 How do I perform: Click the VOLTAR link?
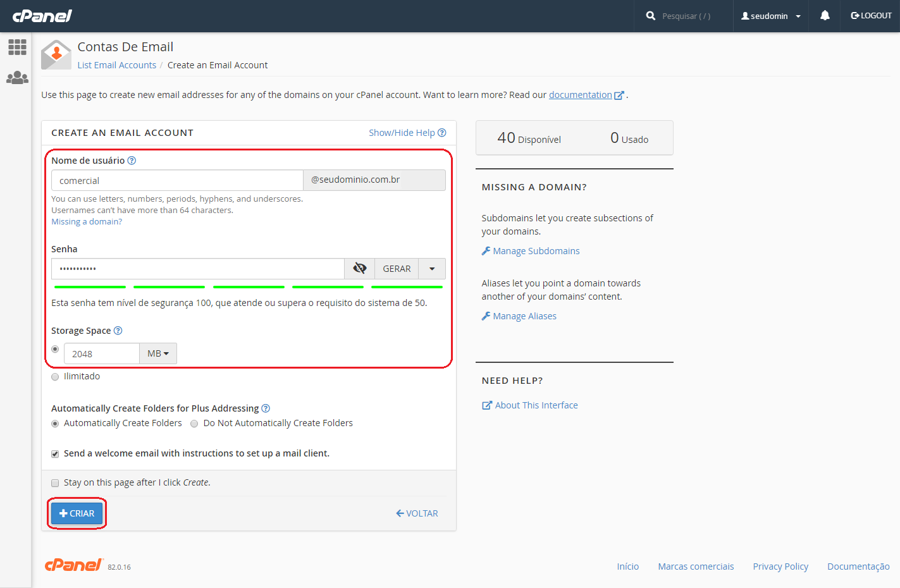tap(417, 513)
